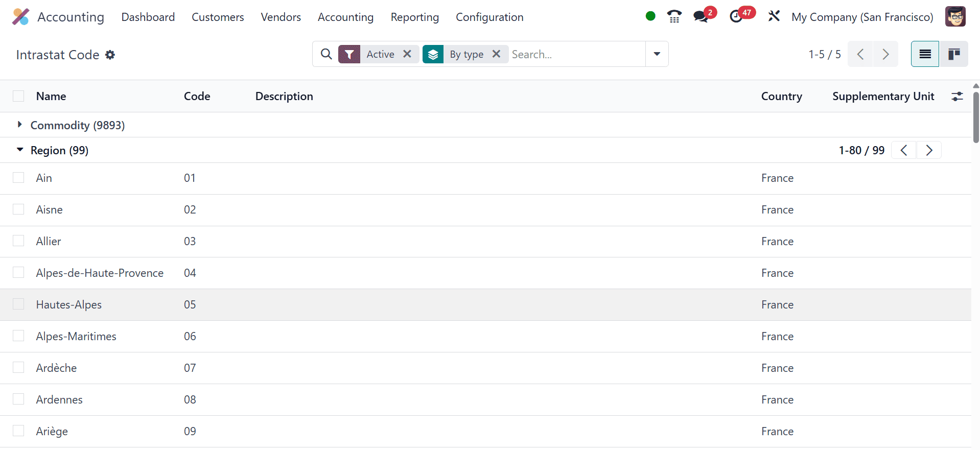The width and height of the screenshot is (980, 450).
Task: Go to next records page in header
Action: [x=886, y=54]
